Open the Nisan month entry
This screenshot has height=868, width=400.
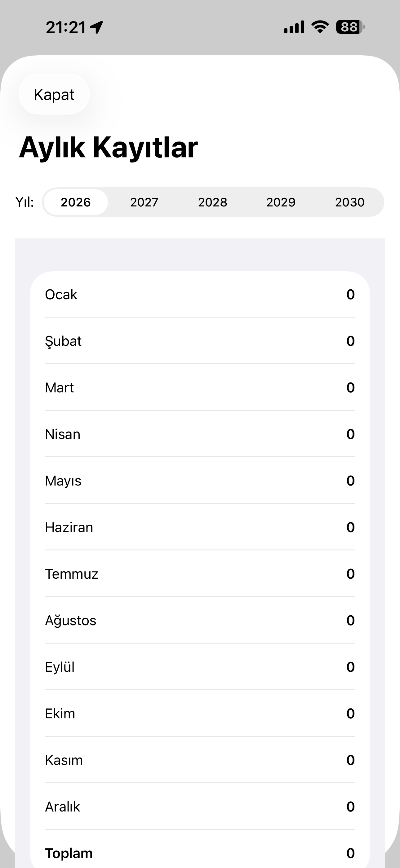pyautogui.click(x=200, y=434)
